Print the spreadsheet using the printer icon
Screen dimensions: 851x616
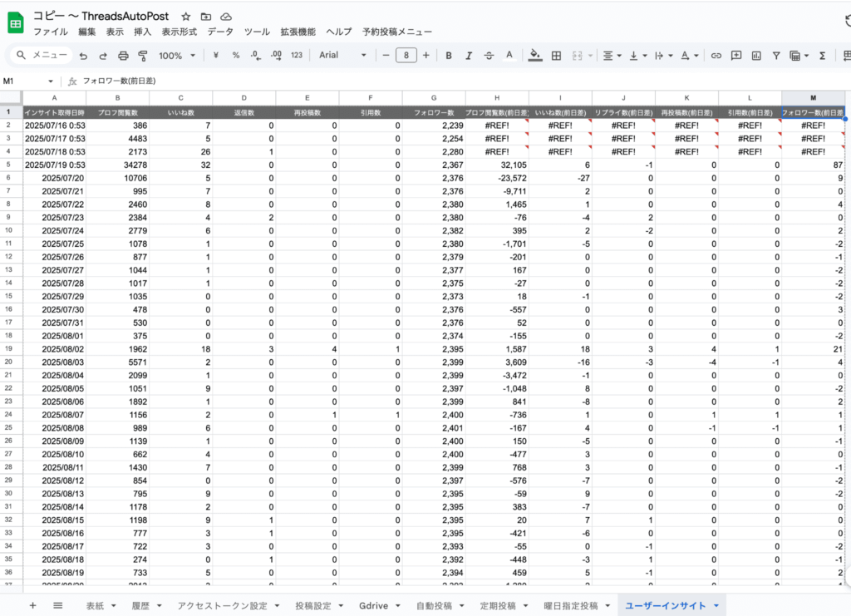coord(123,56)
